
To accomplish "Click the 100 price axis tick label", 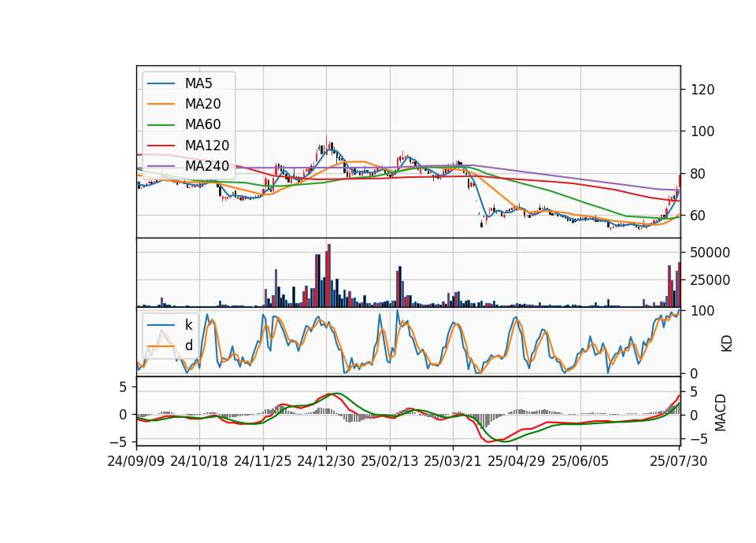I will point(702,131).
